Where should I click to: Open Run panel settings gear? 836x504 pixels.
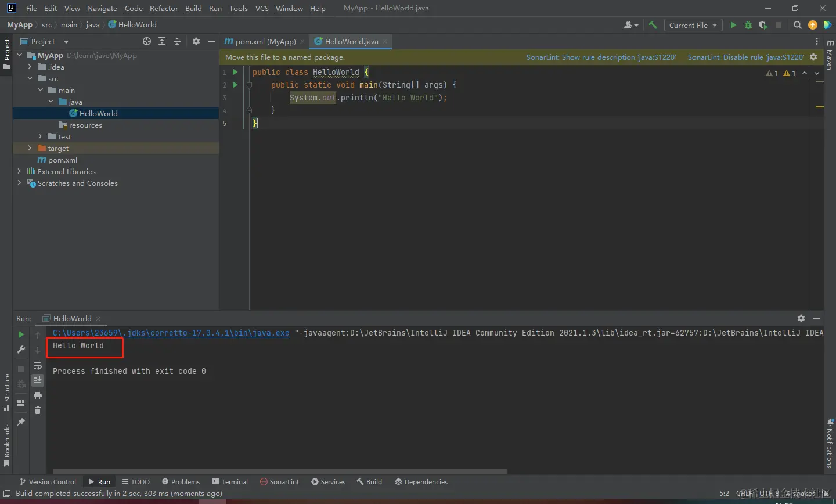[801, 318]
